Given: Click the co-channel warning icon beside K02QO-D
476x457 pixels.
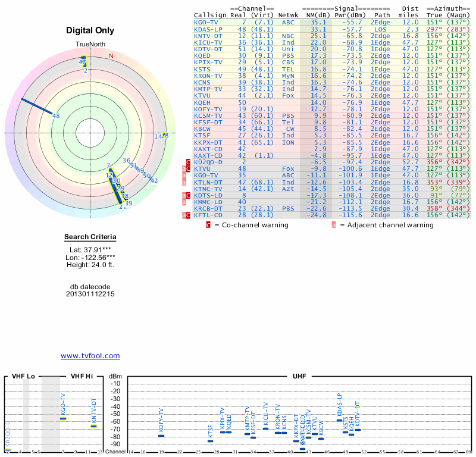Looking at the screenshot, I should (189, 162).
